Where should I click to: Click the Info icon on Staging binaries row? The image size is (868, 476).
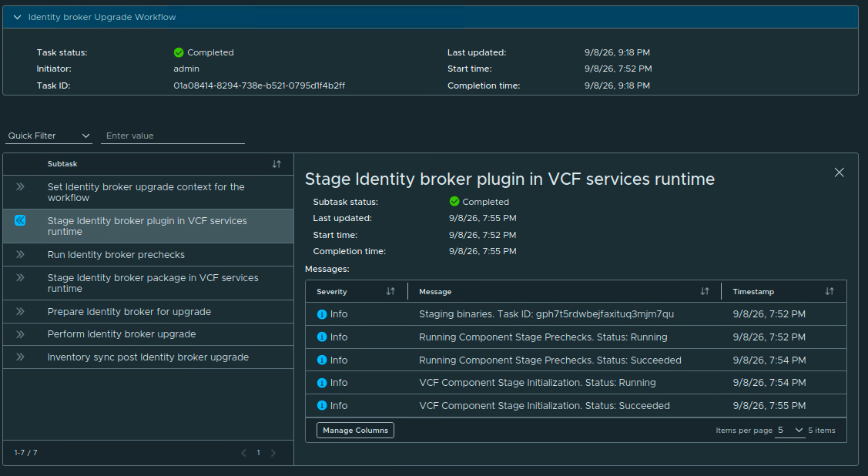click(x=322, y=313)
